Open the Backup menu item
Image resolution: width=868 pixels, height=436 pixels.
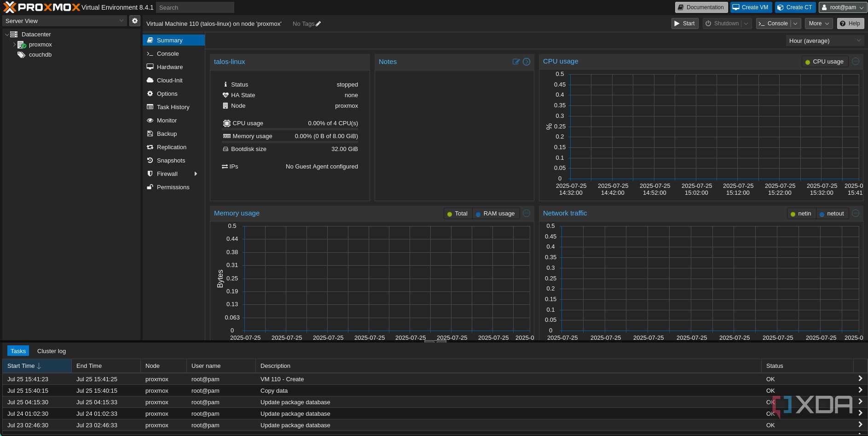pos(174,134)
